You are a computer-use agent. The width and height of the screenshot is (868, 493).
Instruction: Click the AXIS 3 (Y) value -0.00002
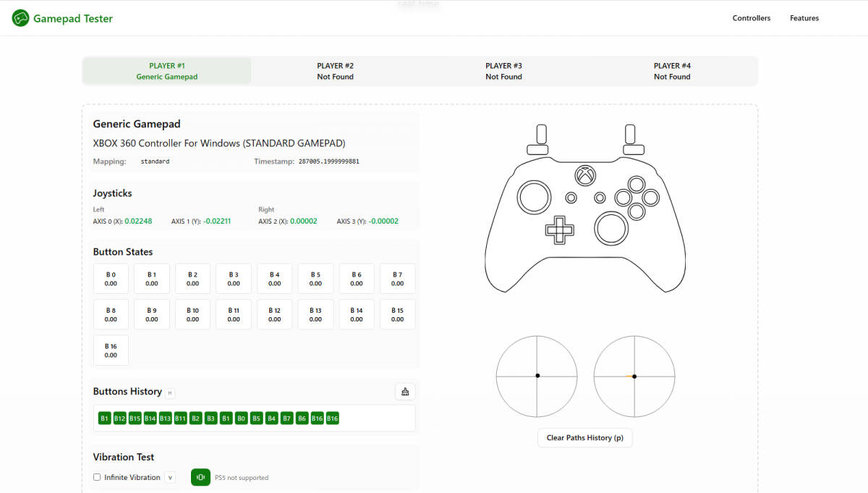click(383, 222)
